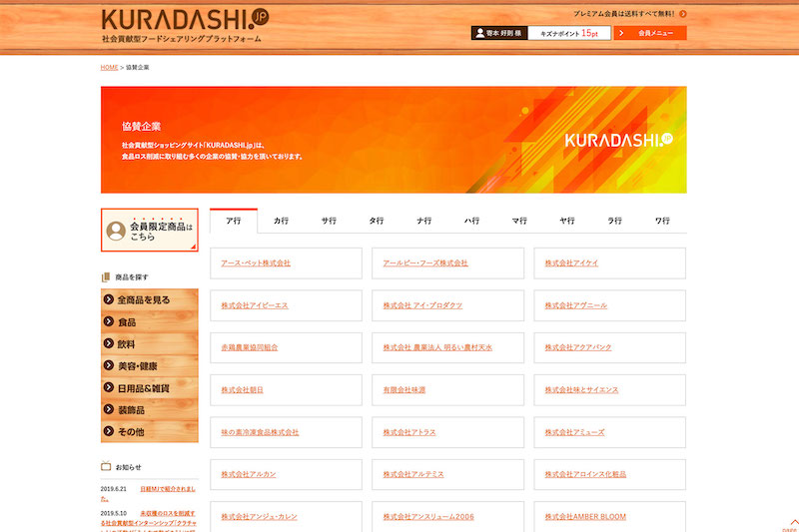Screen dimensions: 799x532
Task: Open 株式会社アイケイ link
Action: pos(571,264)
